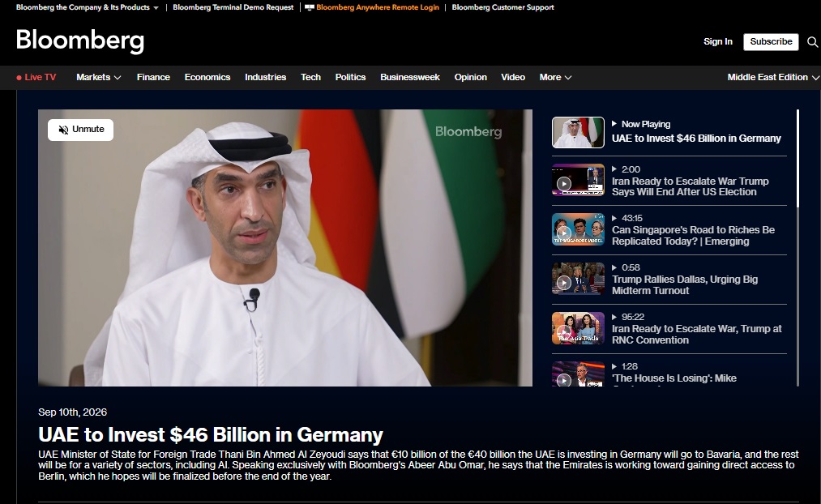Click the Sign In link
This screenshot has height=504, width=821.
pyautogui.click(x=718, y=41)
